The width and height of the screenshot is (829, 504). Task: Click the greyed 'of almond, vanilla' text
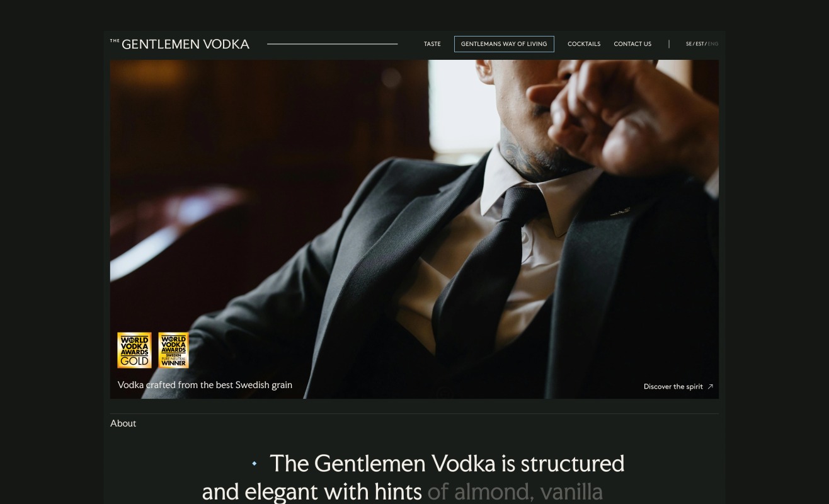pos(515,491)
